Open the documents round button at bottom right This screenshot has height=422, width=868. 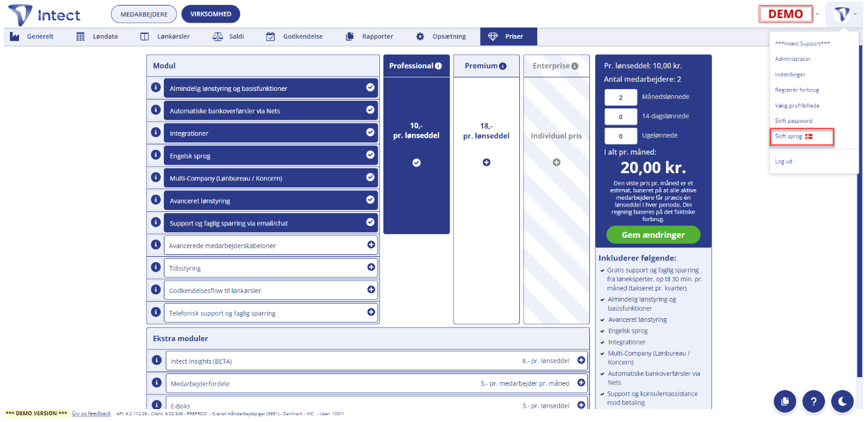point(785,401)
